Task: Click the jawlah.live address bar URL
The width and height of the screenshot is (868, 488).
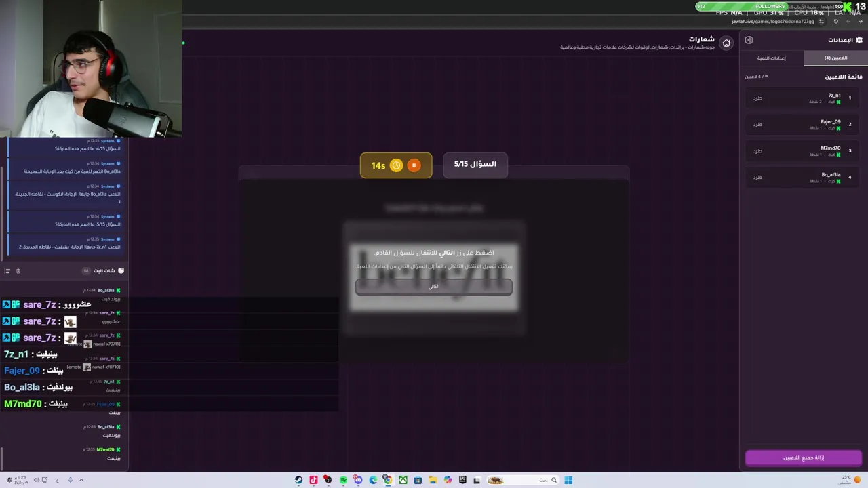Action: pyautogui.click(x=773, y=21)
